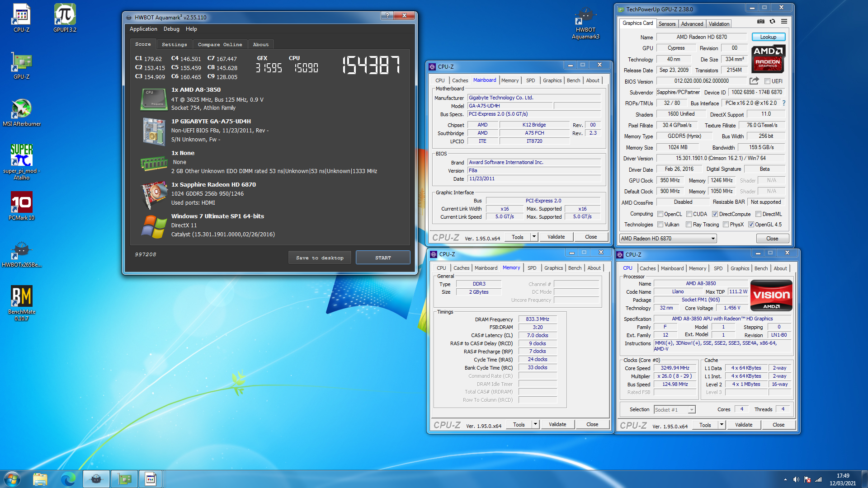Show hidden tray icons arrow

tap(785, 479)
